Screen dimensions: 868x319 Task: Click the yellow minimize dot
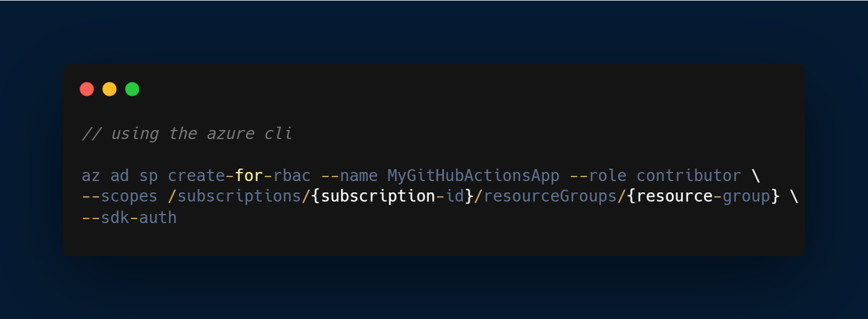tap(109, 89)
